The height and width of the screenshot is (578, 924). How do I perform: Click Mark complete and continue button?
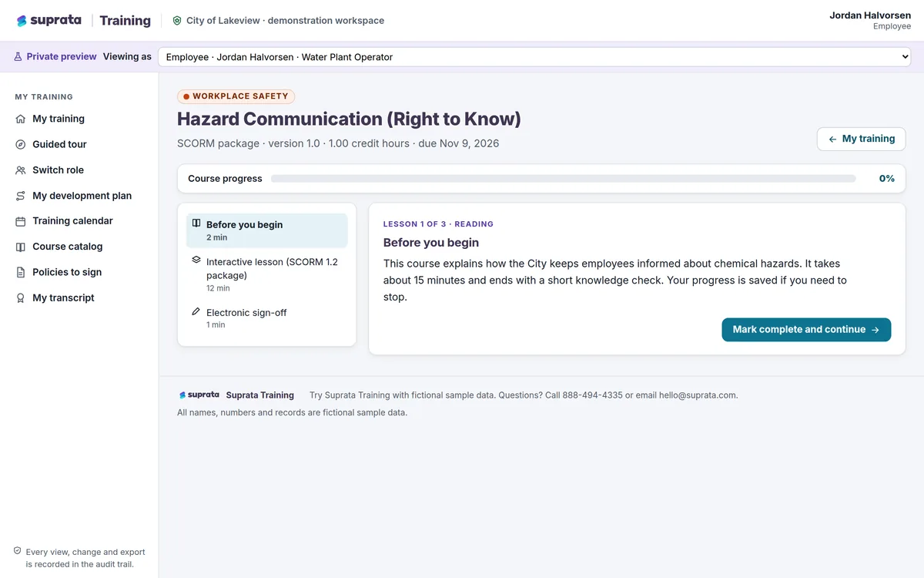[x=806, y=330]
